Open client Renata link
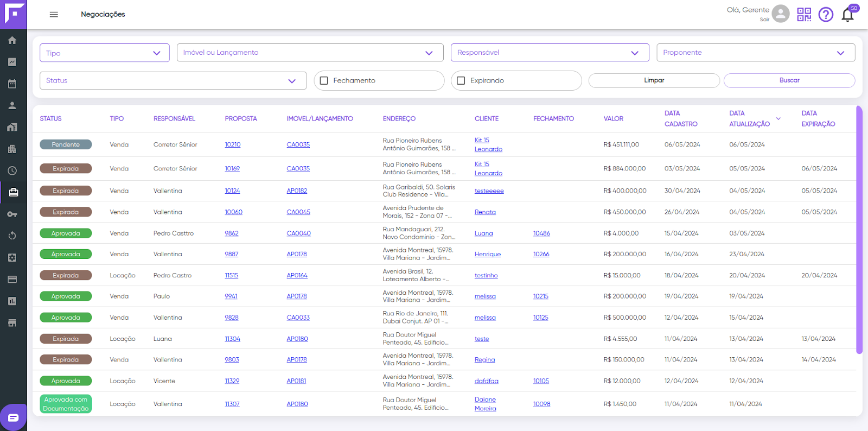This screenshot has width=868, height=431. (485, 212)
